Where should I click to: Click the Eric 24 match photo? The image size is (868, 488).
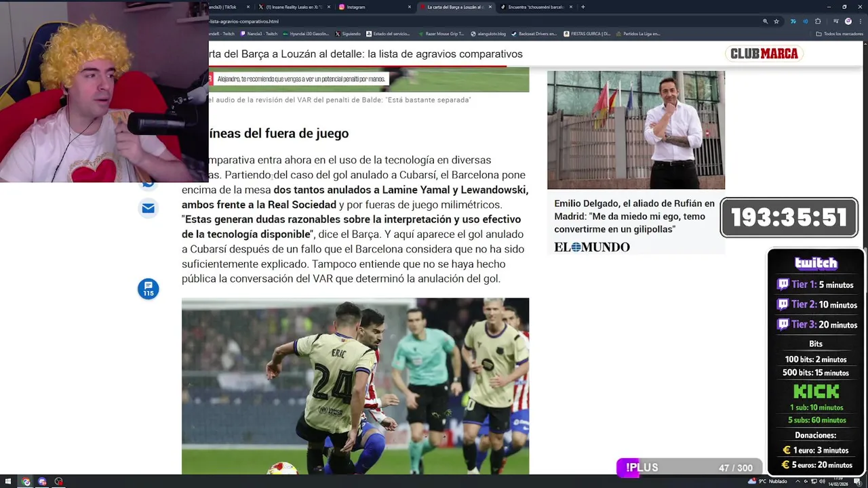pyautogui.click(x=355, y=386)
